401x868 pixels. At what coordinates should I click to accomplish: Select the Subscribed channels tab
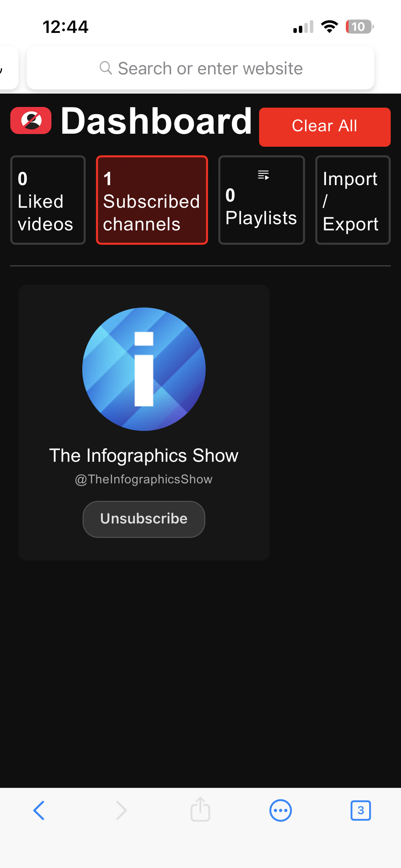point(152,200)
